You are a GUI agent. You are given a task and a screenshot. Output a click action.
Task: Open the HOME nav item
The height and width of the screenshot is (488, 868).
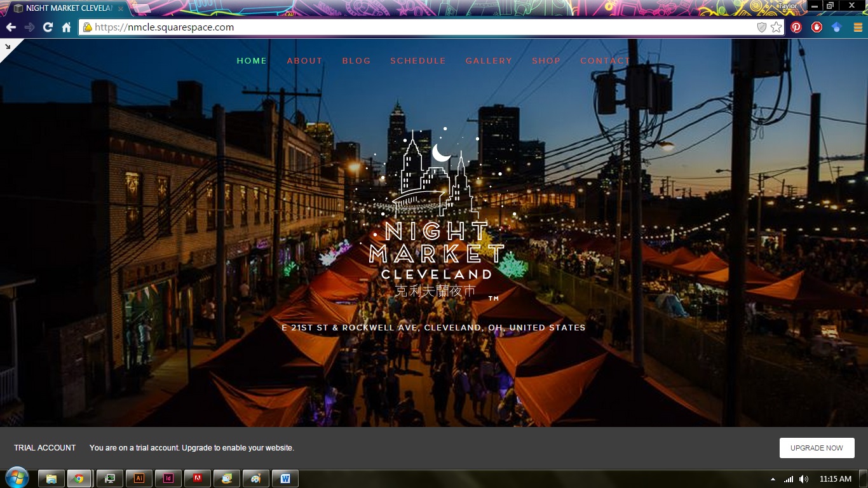pyautogui.click(x=252, y=61)
